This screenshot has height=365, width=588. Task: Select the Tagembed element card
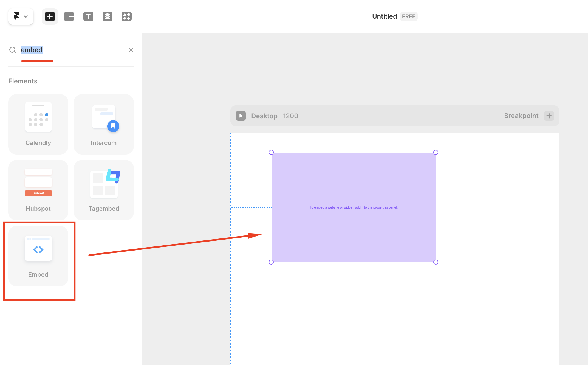coord(104,190)
